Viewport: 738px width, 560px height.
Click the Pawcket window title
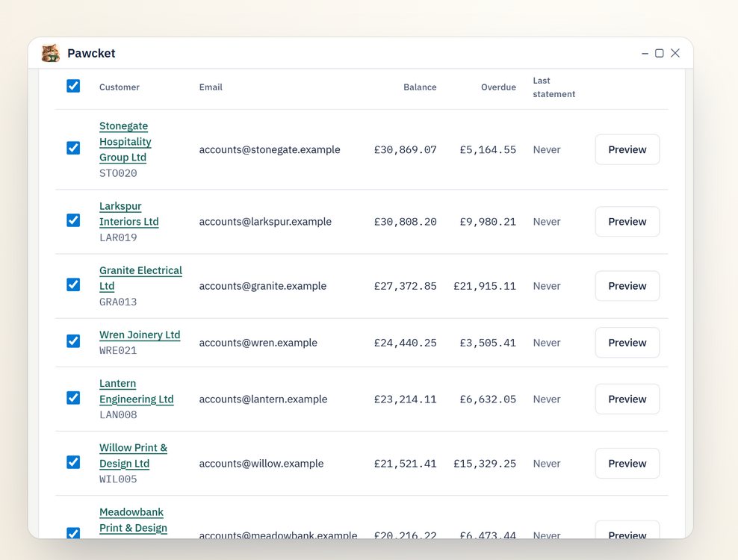[91, 53]
